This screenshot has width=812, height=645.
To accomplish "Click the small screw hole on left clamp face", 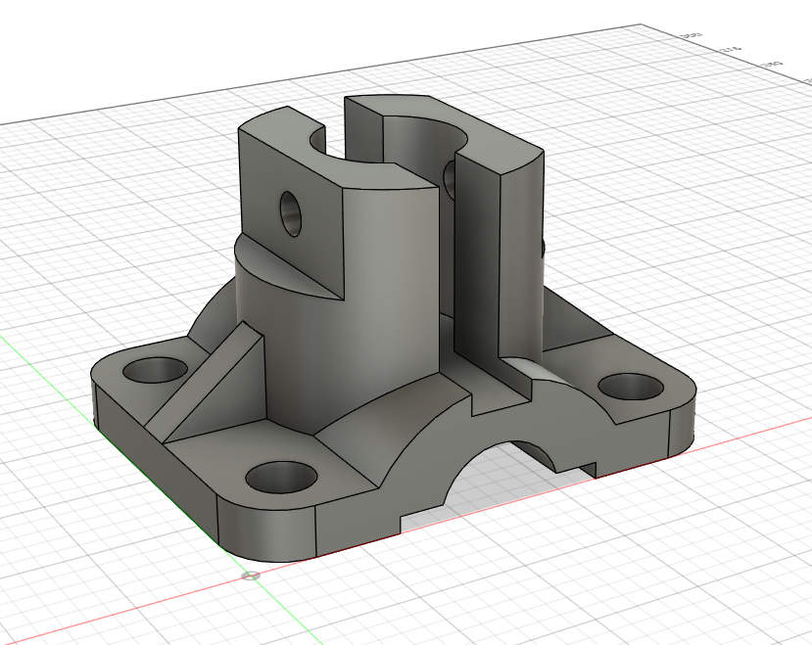I will tap(291, 212).
